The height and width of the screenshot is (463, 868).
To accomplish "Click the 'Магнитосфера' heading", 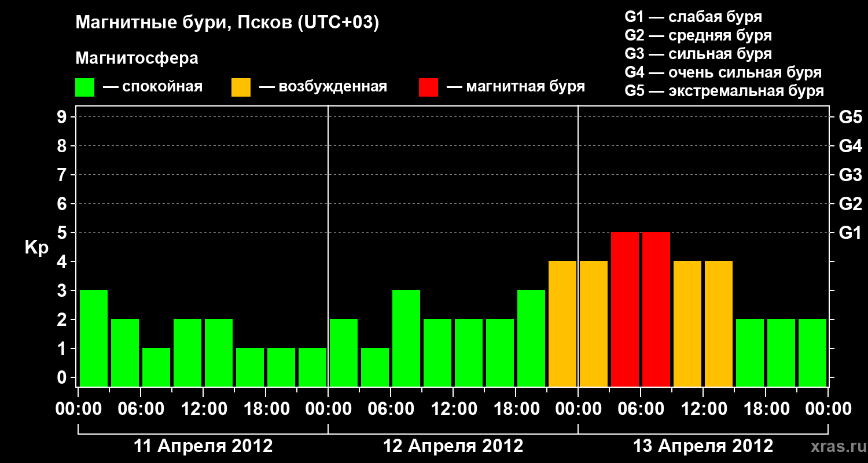I will coord(137,58).
